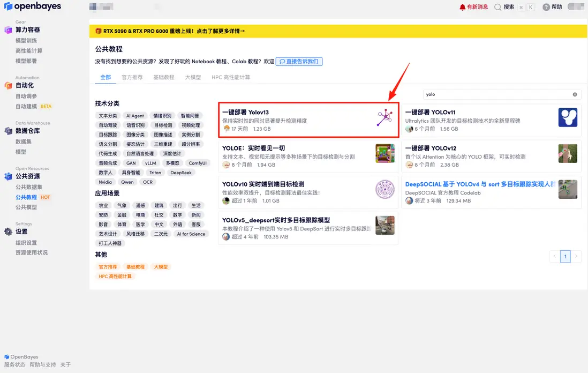Open the DeepSOCIAL tutorial thumbnail
The image size is (588, 373).
(x=568, y=190)
